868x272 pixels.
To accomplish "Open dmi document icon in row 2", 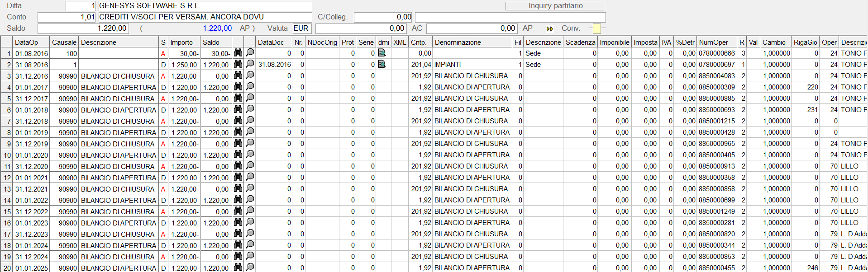I will tap(382, 64).
